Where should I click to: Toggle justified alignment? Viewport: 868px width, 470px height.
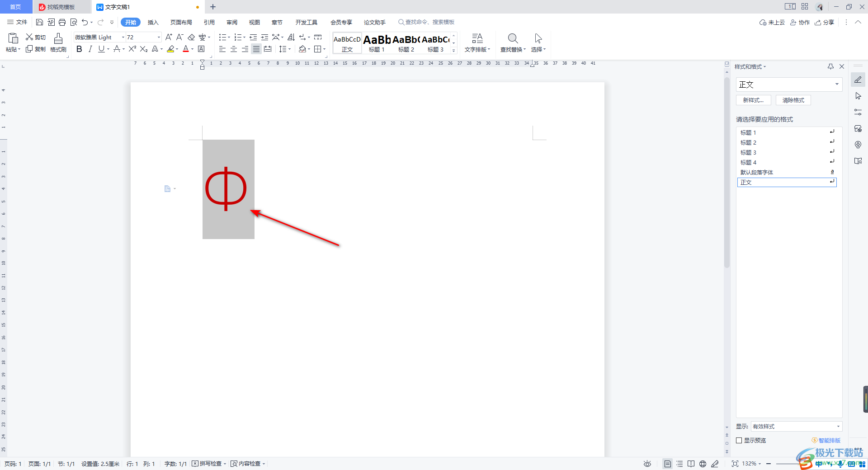256,49
